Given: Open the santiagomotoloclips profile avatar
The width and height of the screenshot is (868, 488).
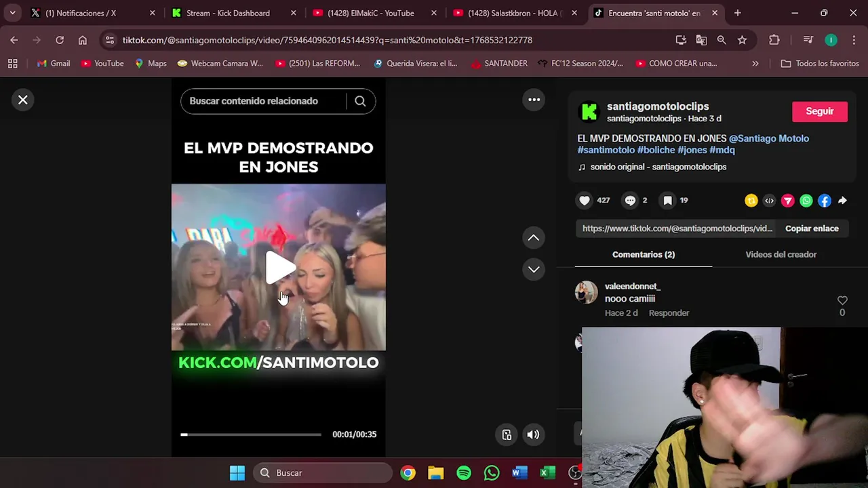Looking at the screenshot, I should (589, 112).
